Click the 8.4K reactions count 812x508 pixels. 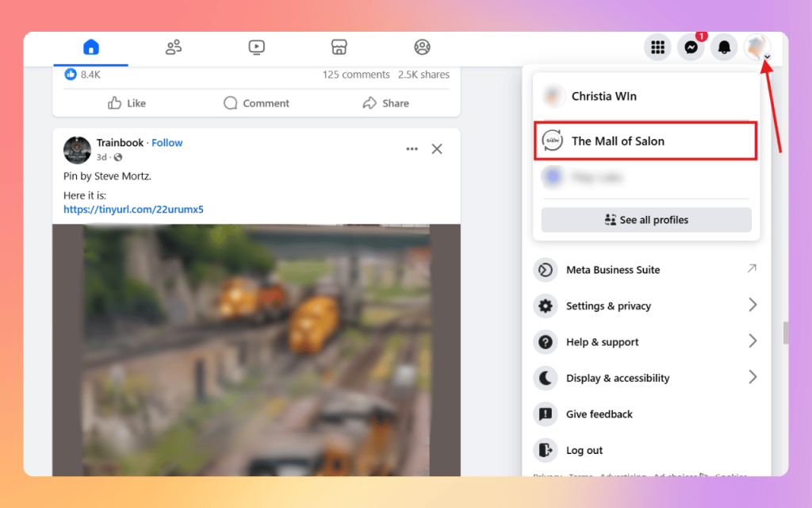point(90,75)
